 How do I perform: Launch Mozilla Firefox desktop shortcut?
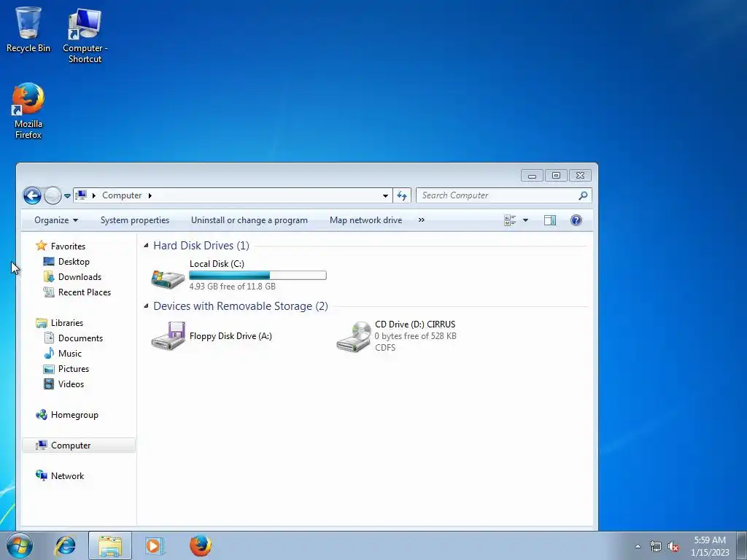[28, 111]
